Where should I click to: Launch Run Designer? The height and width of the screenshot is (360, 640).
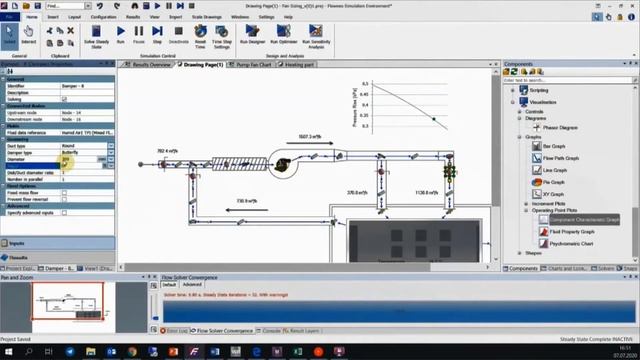[252, 31]
